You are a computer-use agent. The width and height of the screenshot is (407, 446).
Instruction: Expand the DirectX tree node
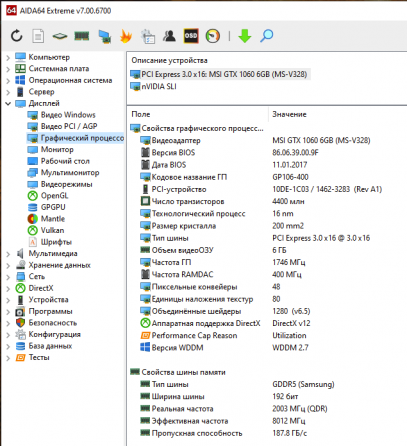pyautogui.click(x=8, y=289)
